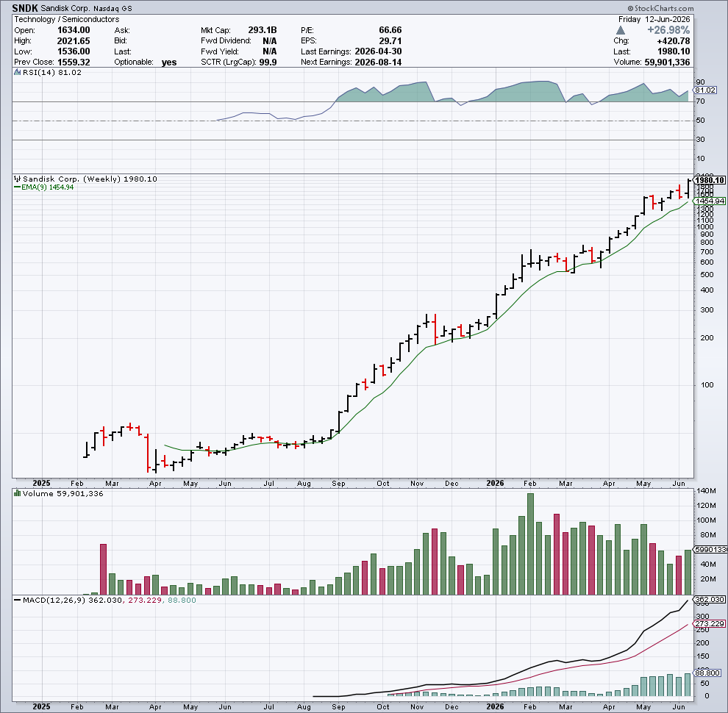This screenshot has width=728, height=713.
Task: Click the Fwd Dividend N/A value
Action: tap(269, 41)
